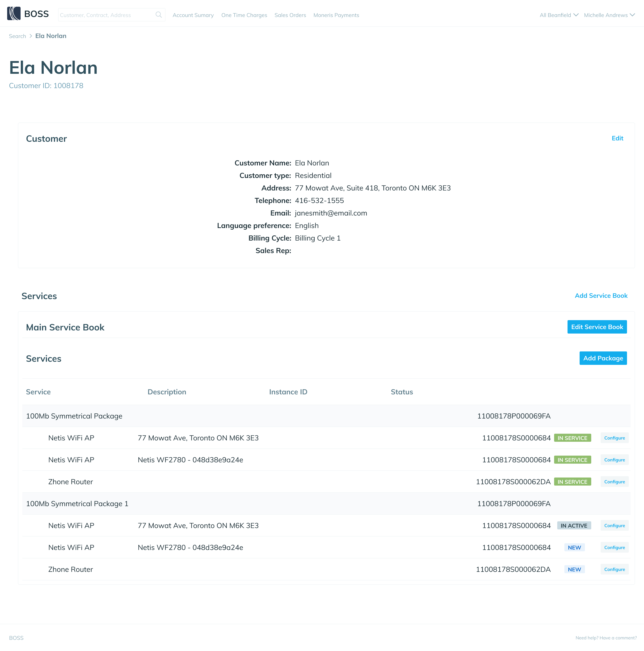Click the telephone 416-532-1555

[320, 201]
